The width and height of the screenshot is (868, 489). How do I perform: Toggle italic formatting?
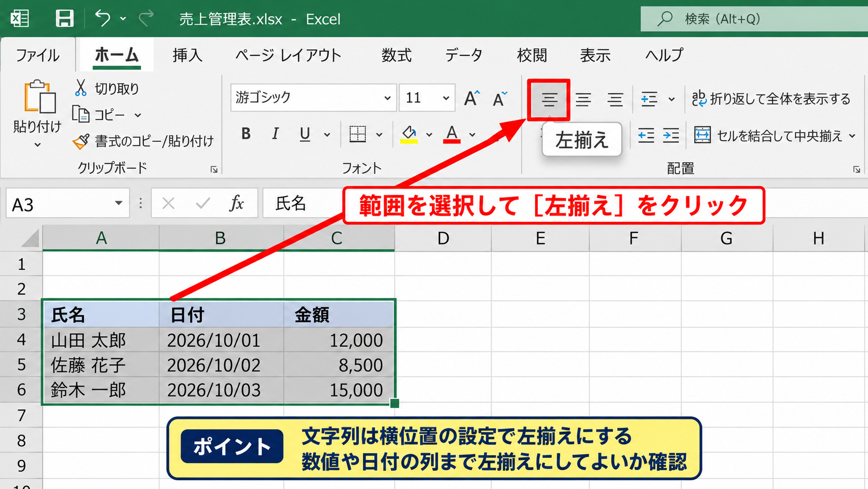click(x=275, y=134)
